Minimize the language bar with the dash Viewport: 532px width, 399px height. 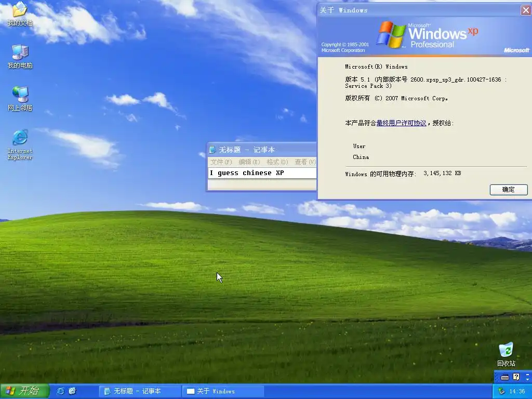[x=527, y=375]
